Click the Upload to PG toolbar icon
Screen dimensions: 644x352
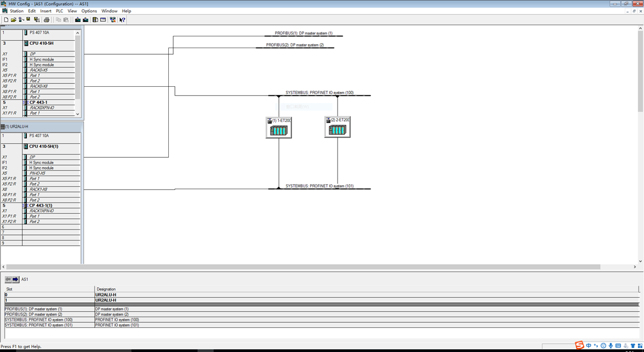point(86,20)
